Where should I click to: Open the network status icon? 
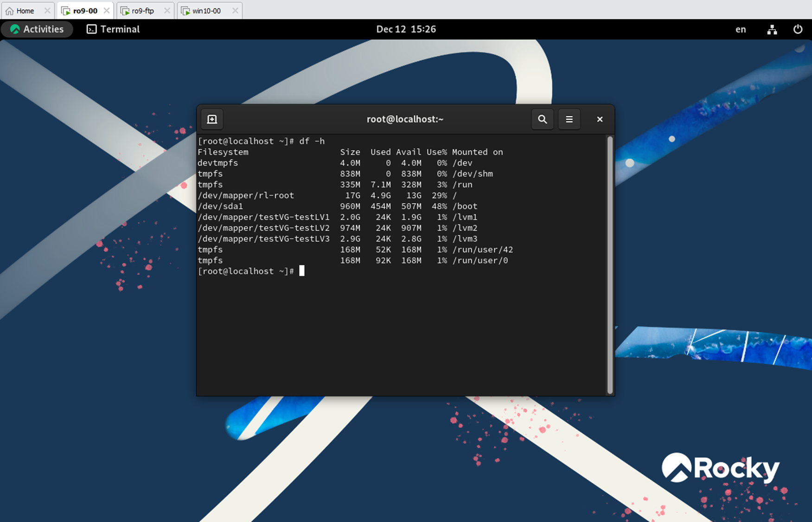tap(772, 30)
